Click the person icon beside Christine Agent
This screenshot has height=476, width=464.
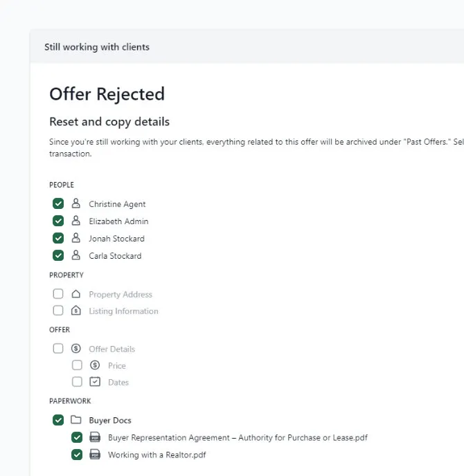(x=76, y=203)
